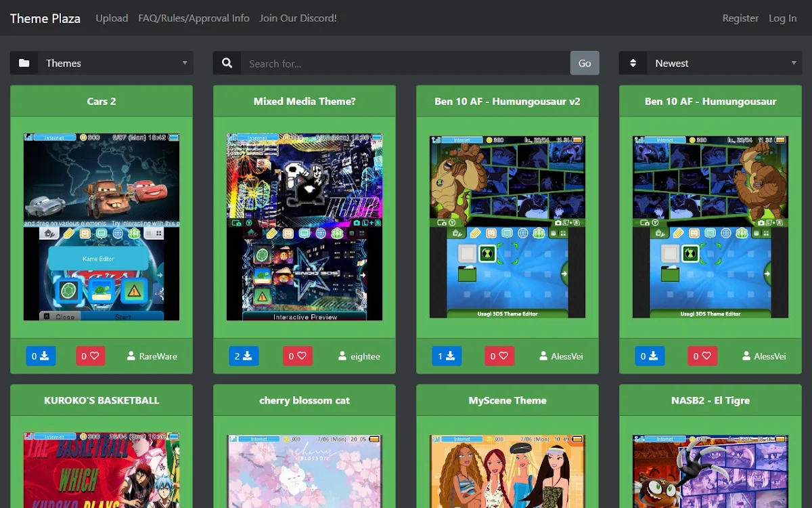
Task: Like the Ben 10 AF - Humungousaur theme
Action: click(x=702, y=356)
